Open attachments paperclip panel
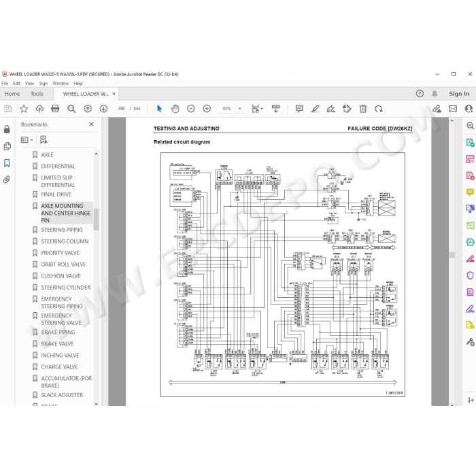Viewport: 476px width, 476px height. tap(7, 180)
